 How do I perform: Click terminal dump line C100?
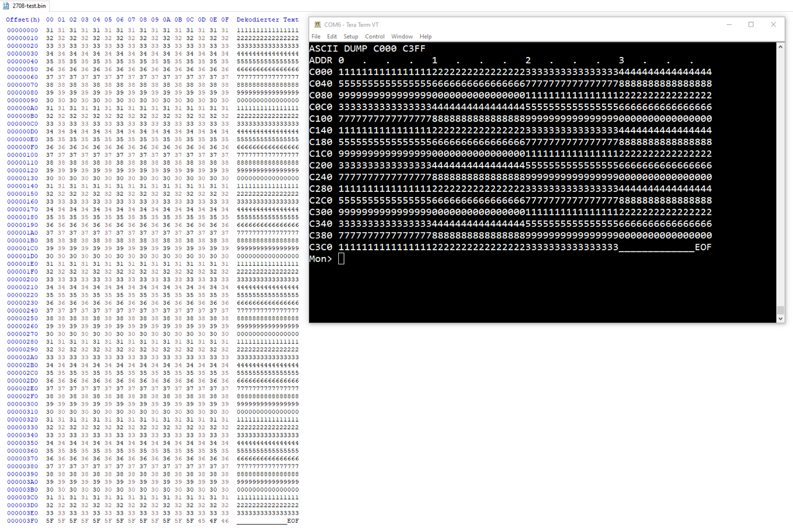click(510, 119)
